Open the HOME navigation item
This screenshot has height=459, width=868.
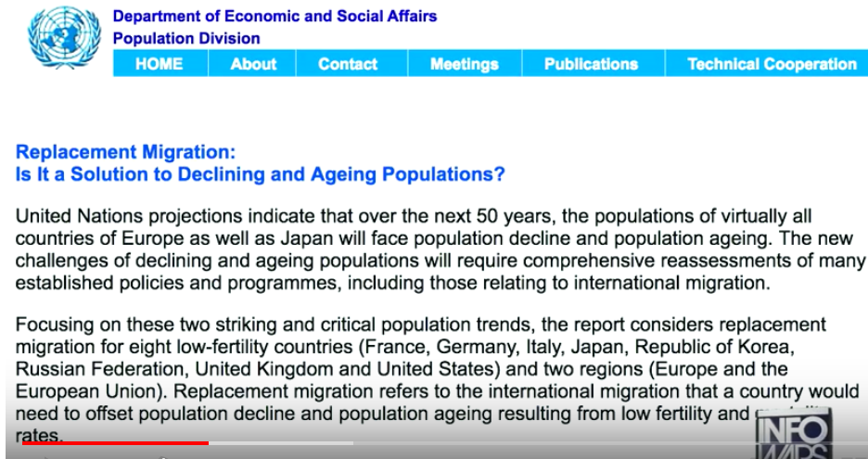point(159,64)
